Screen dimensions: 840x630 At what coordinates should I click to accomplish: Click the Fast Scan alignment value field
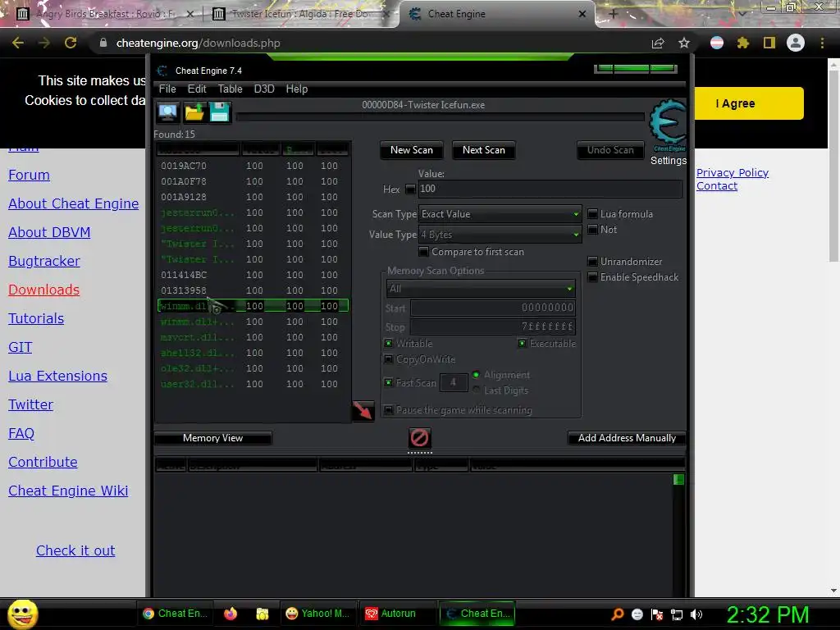pyautogui.click(x=453, y=382)
